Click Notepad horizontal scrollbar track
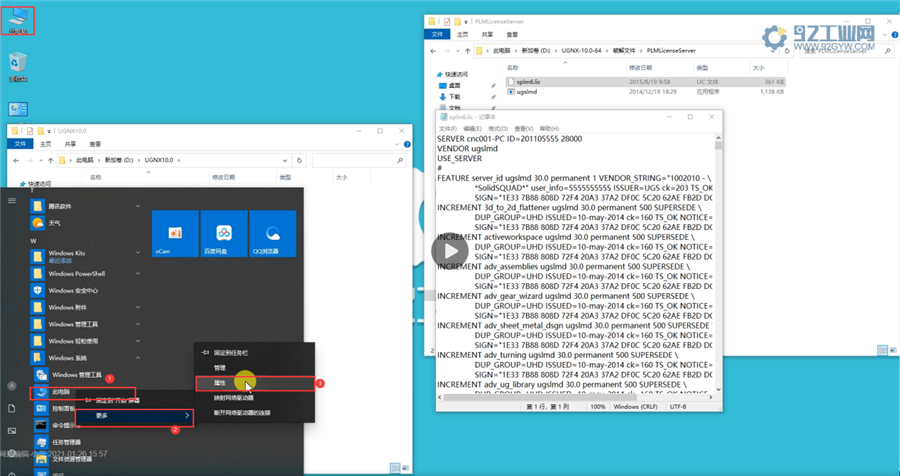Viewport: 900px width, 476px height. (576, 397)
